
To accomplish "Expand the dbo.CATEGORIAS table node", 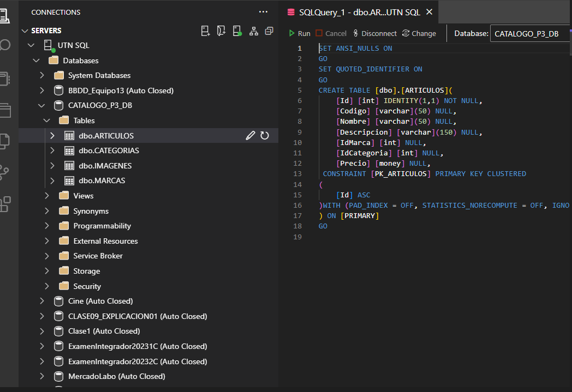I will (x=52, y=150).
